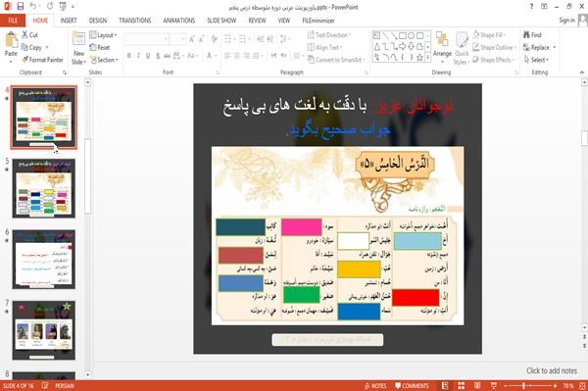Activate the Format Painter brush
588x391 pixels.
point(42,60)
